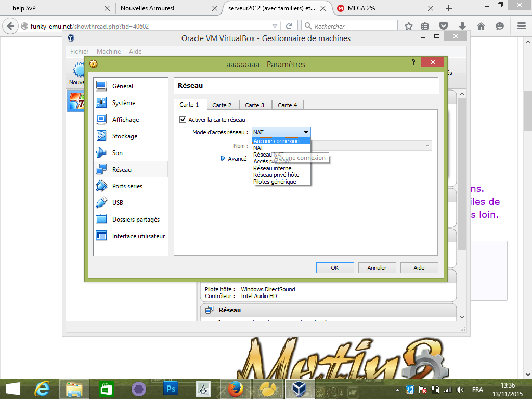This screenshot has width=532, height=399.
Task: Open the Mode d'accès réseau dropdown
Action: (x=281, y=132)
